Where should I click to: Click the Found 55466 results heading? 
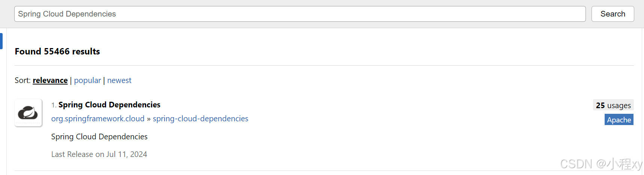tap(57, 51)
